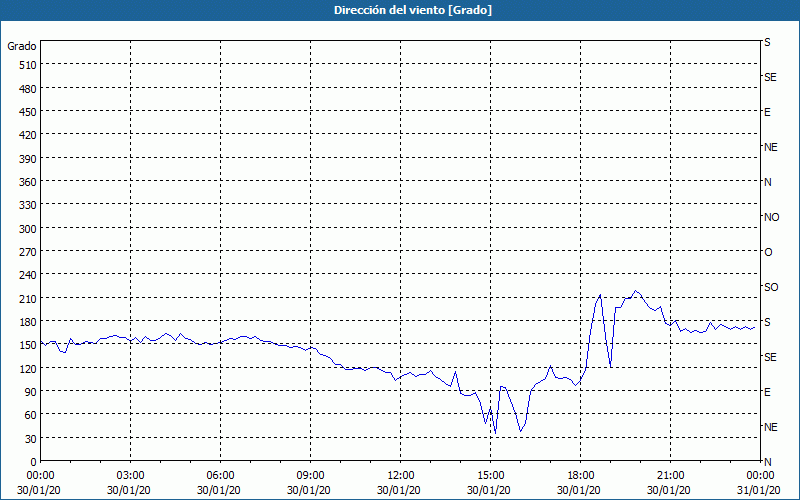The width and height of the screenshot is (800, 500).
Task: Select the 15:00 time label on x-axis
Action: point(491,476)
